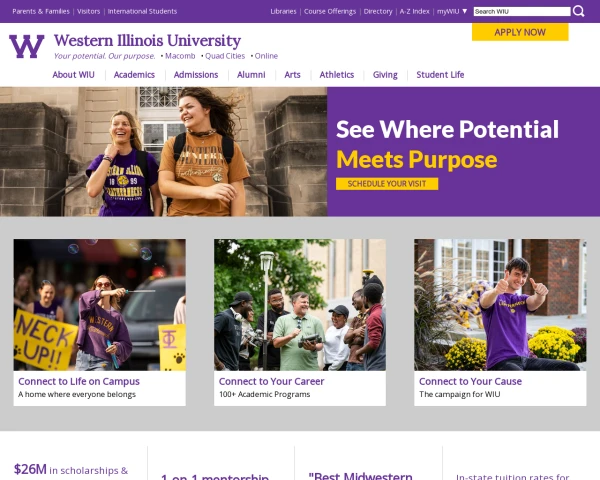Expand the myWIU dropdown menu
The width and height of the screenshot is (600, 480).
[452, 11]
